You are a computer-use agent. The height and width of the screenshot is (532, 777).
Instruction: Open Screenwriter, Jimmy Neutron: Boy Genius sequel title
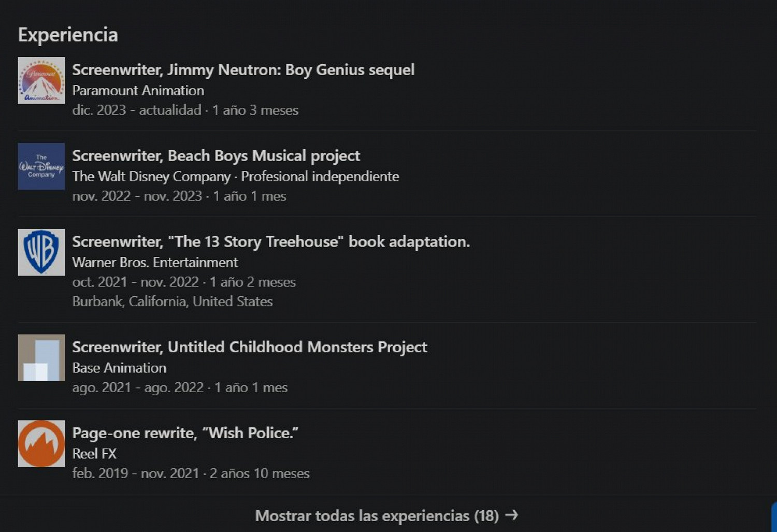pyautogui.click(x=243, y=69)
